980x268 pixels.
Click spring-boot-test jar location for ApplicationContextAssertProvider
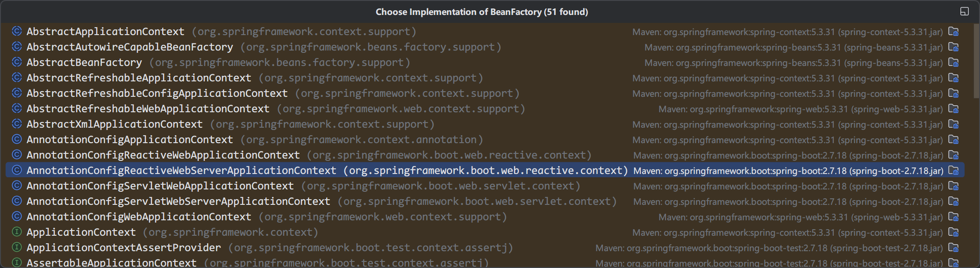769,248
